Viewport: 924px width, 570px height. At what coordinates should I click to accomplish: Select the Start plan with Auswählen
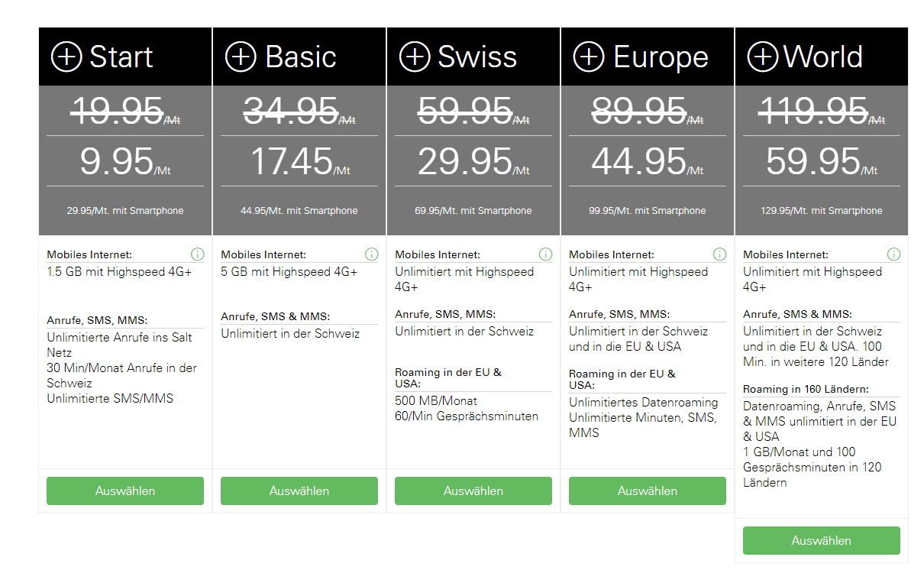point(125,491)
